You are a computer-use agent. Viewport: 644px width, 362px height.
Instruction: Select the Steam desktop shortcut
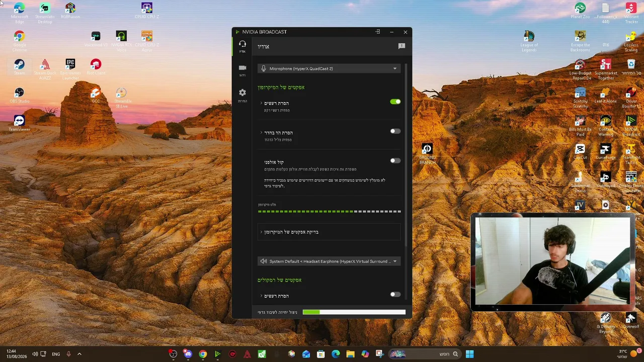pyautogui.click(x=19, y=67)
